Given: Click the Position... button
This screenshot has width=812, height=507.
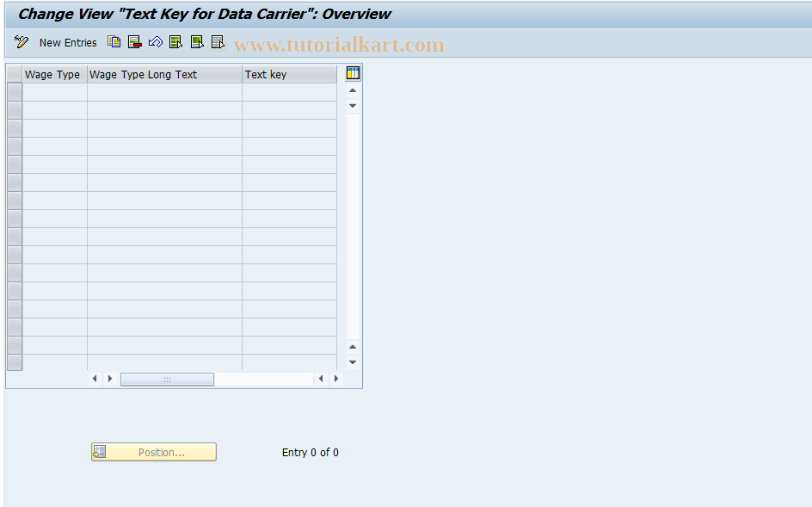Looking at the screenshot, I should pos(154,452).
